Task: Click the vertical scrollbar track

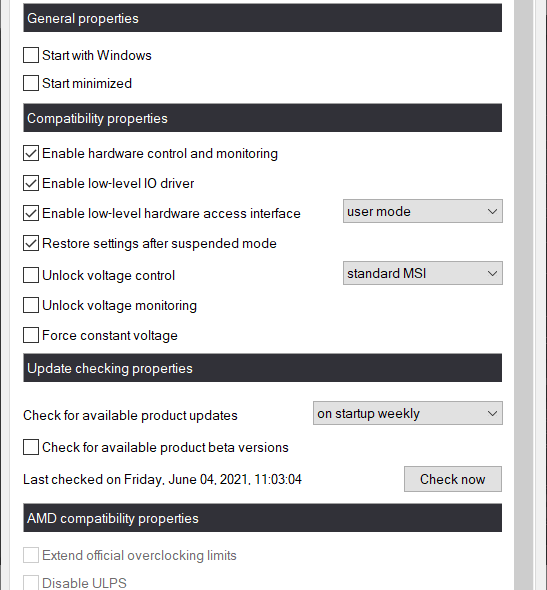Action: [x=524, y=295]
